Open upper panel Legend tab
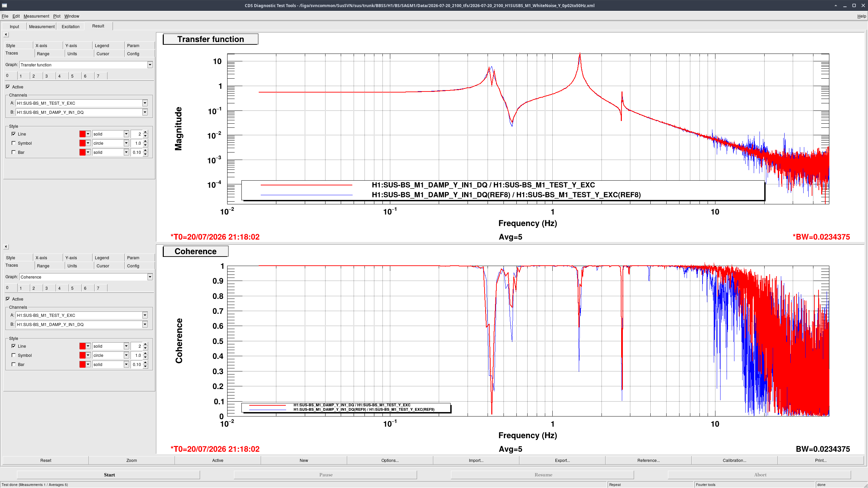868x488 pixels. pyautogui.click(x=102, y=45)
